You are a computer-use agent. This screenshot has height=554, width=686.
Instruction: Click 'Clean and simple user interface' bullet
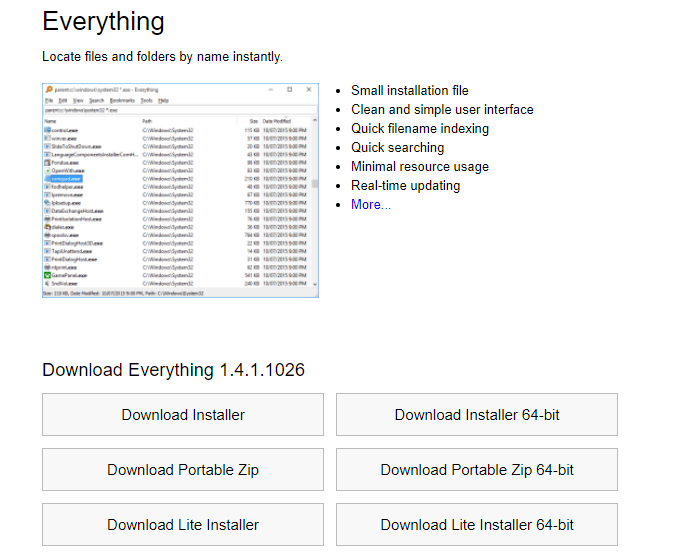point(442,109)
